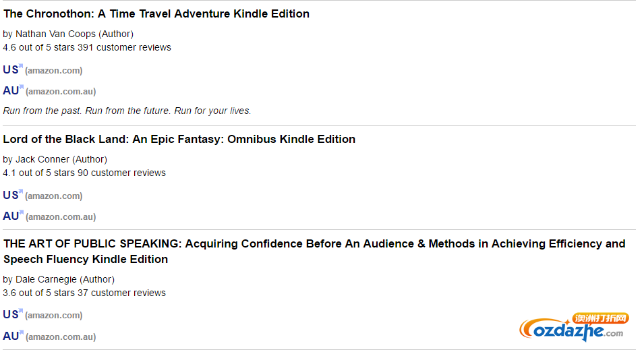Click external arrow icon beside Black Land AU
644x350 pixels.
pyautogui.click(x=22, y=212)
